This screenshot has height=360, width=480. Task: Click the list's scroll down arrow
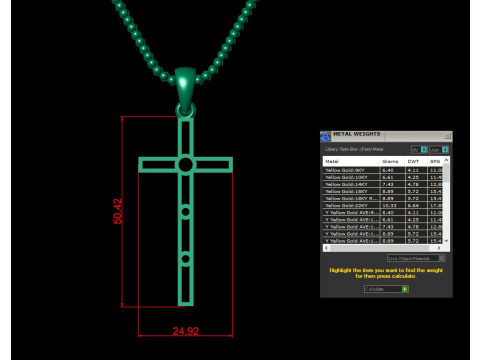coord(446,241)
